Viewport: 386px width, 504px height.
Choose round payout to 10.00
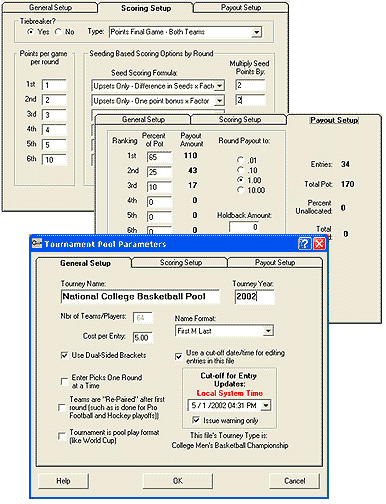240,190
